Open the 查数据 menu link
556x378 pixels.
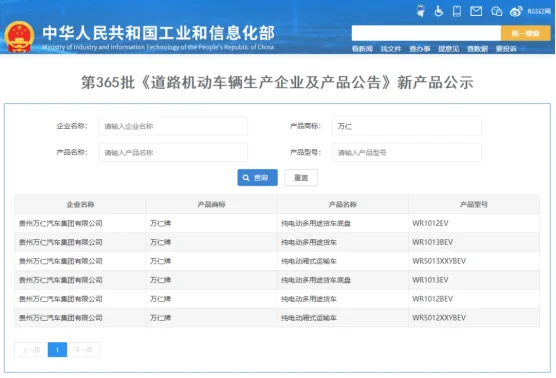tap(477, 49)
